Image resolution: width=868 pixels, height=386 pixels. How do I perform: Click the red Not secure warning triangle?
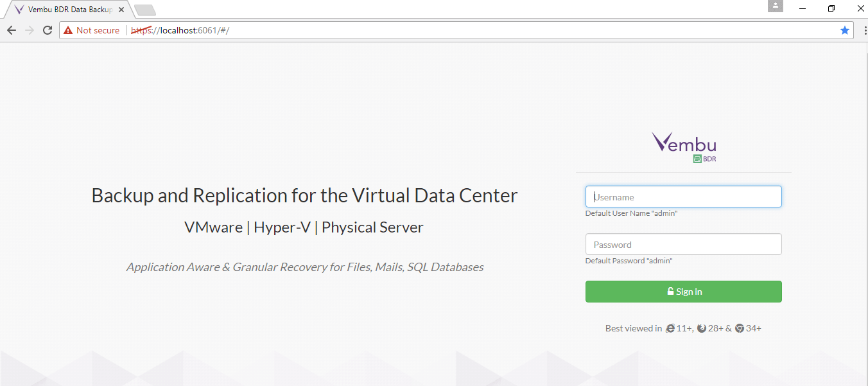point(68,30)
